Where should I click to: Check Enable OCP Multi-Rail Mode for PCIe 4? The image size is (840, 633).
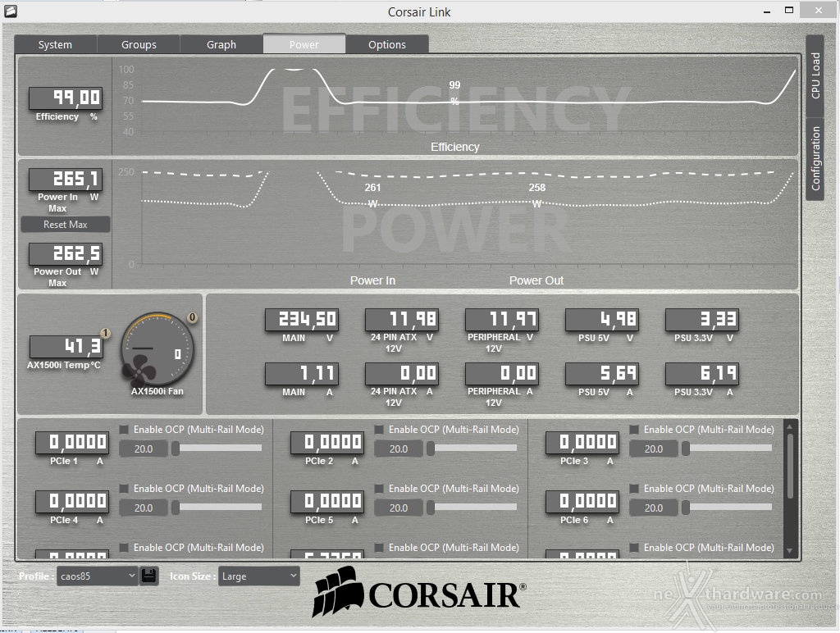[124, 489]
